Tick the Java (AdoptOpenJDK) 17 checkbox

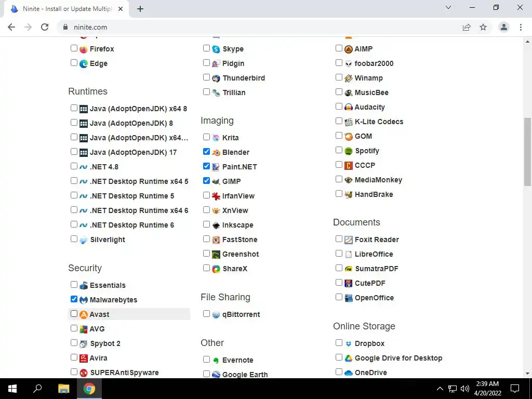point(74,152)
